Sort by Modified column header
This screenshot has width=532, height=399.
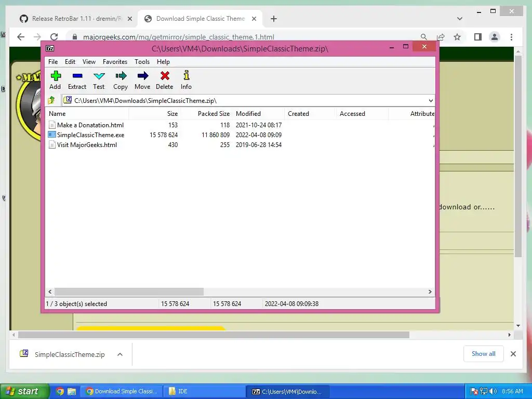coord(259,114)
